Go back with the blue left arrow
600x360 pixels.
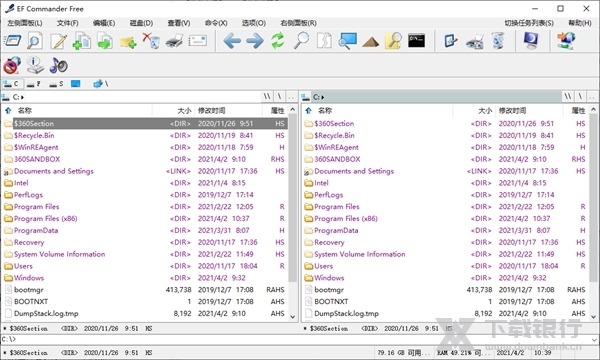coord(232,41)
